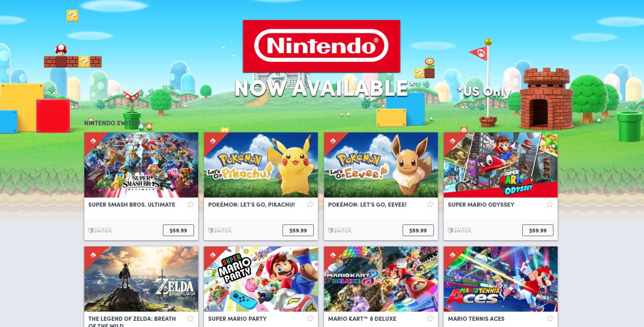The image size is (644, 327).
Task: Open the Mario Tennis Aces title link
Action: pos(476,319)
